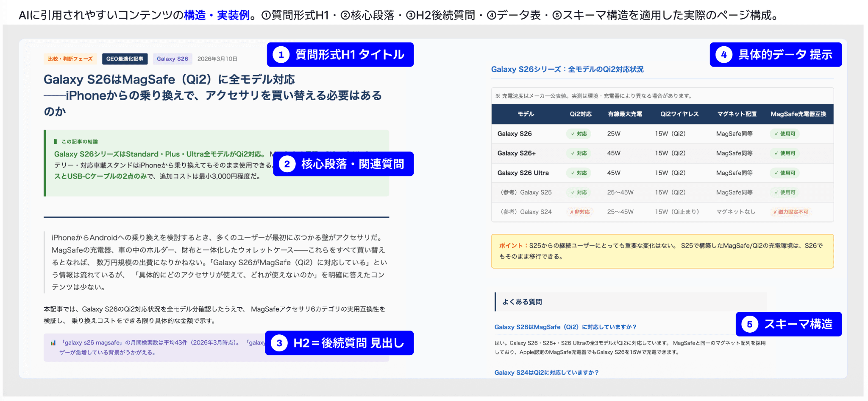
Task: Click the Qi2ワイヤレス column header
Action: [679, 114]
